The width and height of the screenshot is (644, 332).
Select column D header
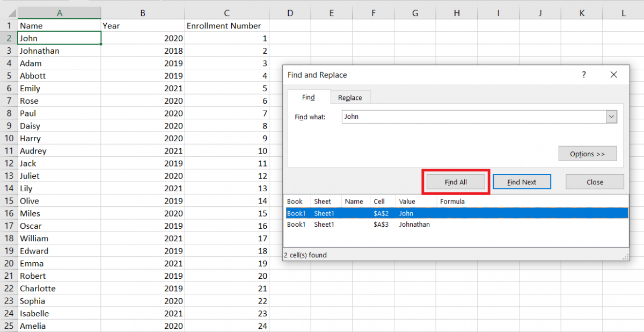tap(290, 13)
